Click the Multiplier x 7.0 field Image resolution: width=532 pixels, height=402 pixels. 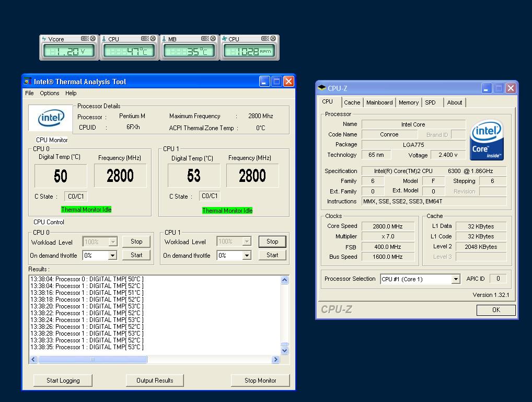(x=388, y=236)
